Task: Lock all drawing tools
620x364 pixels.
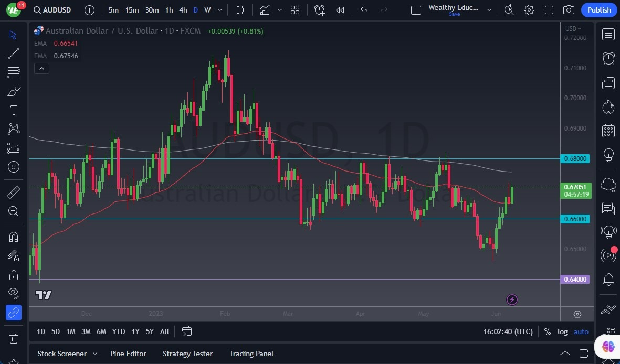Action: [x=13, y=275]
